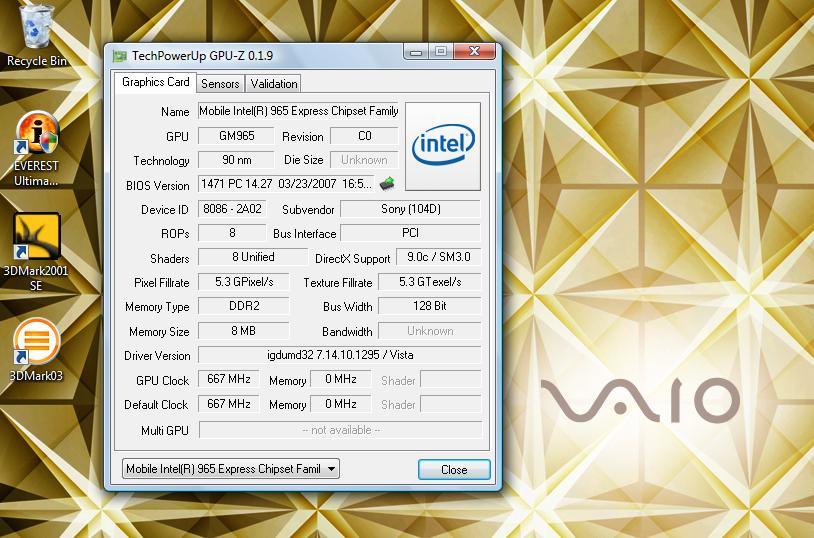Click the 'TechPowerUp GPU-Z 0.1.9' window title
Screen dimensions: 814x538
[202, 56]
